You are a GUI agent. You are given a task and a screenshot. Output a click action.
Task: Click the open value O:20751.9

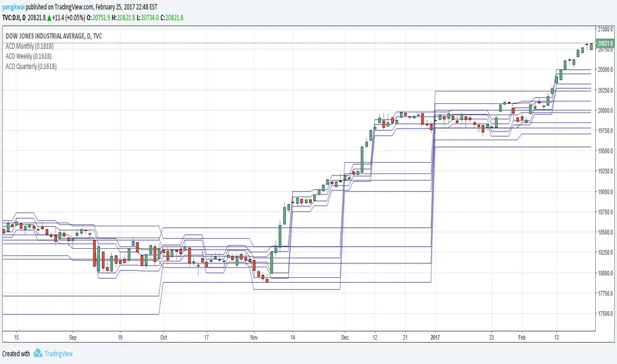click(x=99, y=18)
